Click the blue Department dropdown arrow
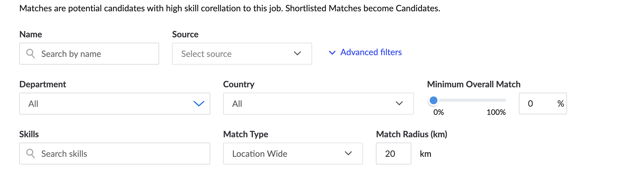This screenshot has height=172, width=644. point(199,104)
